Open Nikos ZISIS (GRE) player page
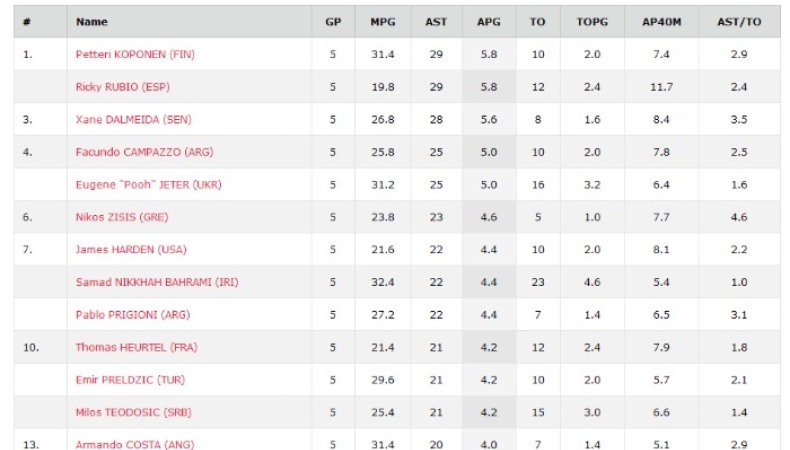790x450 pixels. click(x=122, y=217)
